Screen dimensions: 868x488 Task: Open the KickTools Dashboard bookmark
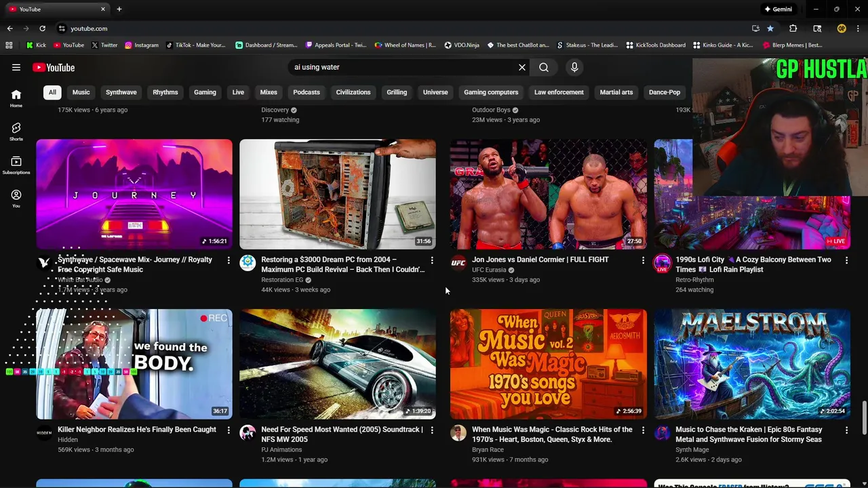[x=656, y=45]
